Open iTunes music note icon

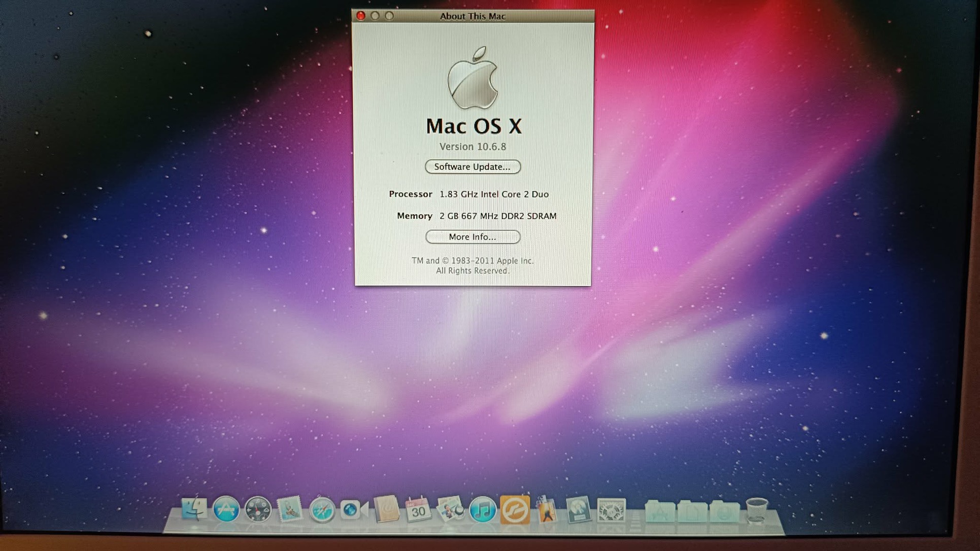(482, 510)
